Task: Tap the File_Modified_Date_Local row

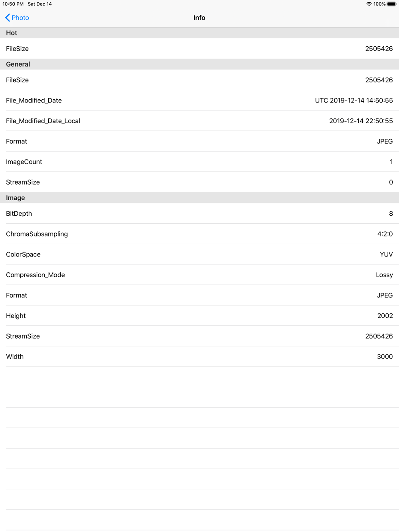Action: (199, 121)
